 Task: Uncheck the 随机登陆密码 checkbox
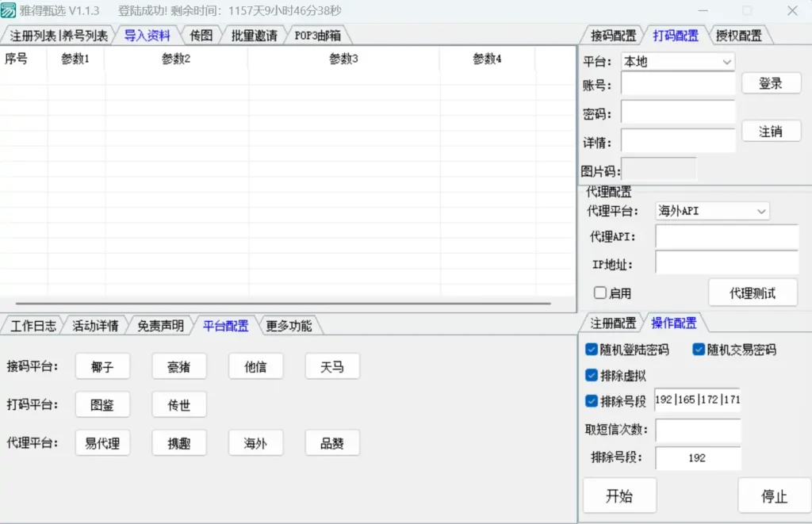592,350
